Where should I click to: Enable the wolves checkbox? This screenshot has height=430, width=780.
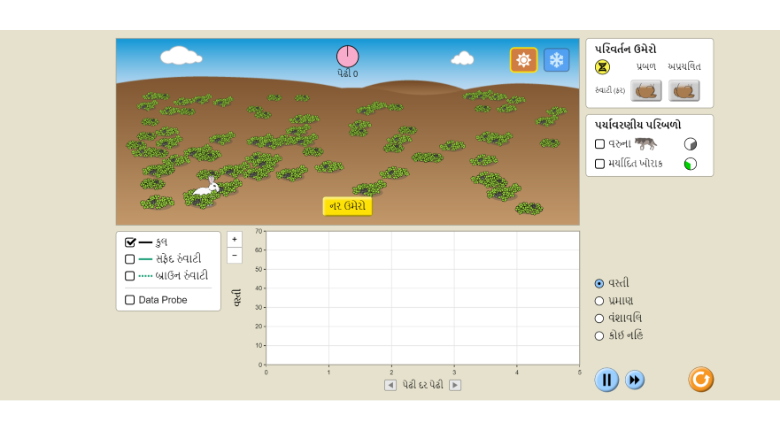600,144
